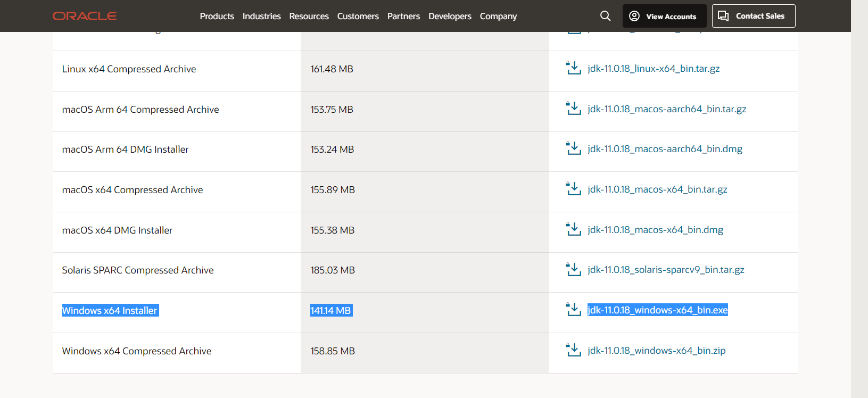The image size is (868, 398).
Task: Click download icon for solaris-sparcv9 tar.gz
Action: click(573, 269)
